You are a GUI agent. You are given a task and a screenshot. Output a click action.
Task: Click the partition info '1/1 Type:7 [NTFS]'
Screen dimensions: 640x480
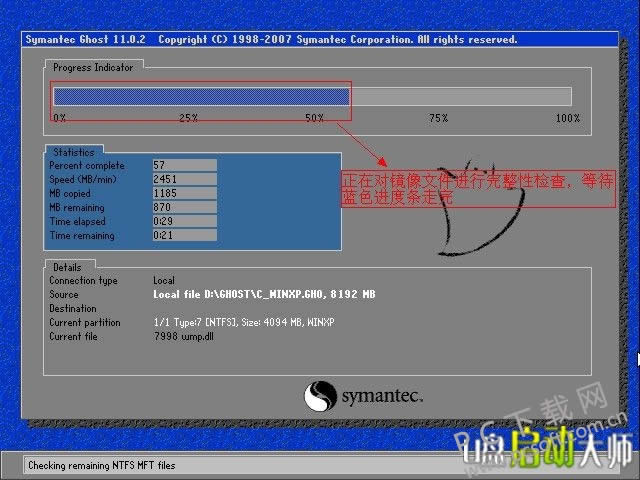click(x=195, y=322)
